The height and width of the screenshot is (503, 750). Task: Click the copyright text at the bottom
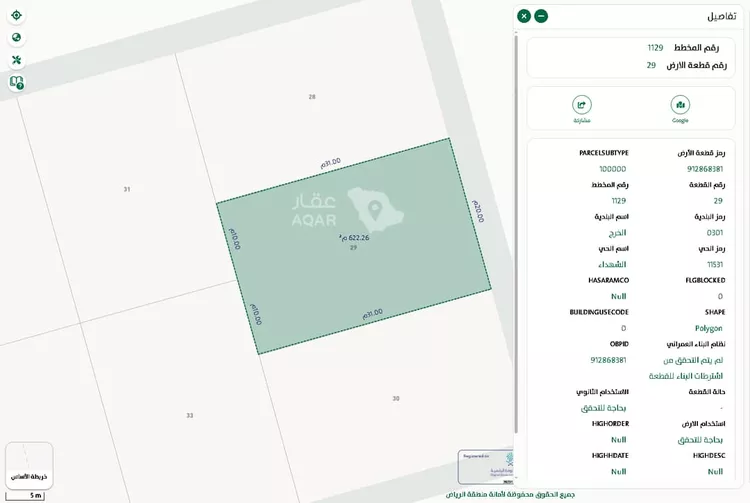pyautogui.click(x=510, y=495)
